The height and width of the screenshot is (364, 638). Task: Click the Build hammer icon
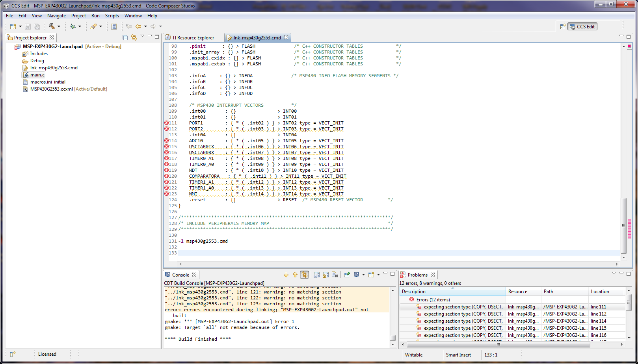(52, 26)
